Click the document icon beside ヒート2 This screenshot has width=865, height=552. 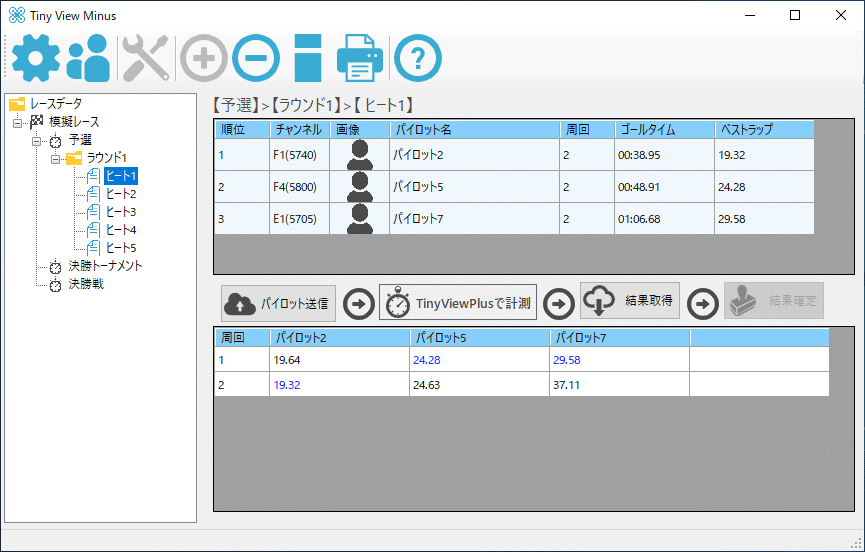click(x=94, y=194)
